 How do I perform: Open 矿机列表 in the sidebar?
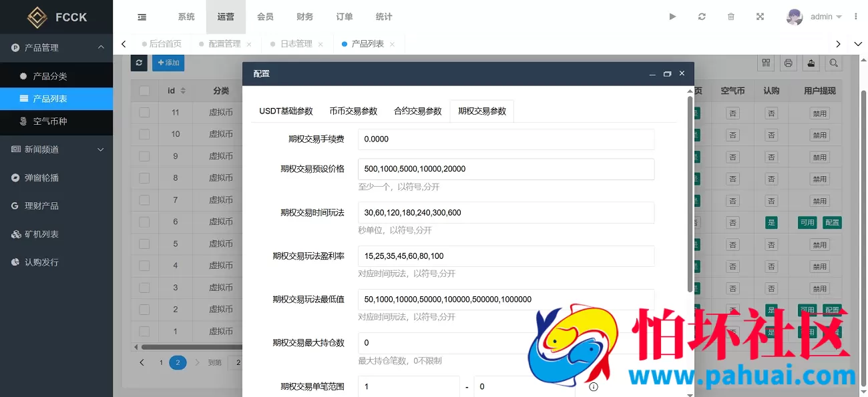pyautogui.click(x=56, y=234)
